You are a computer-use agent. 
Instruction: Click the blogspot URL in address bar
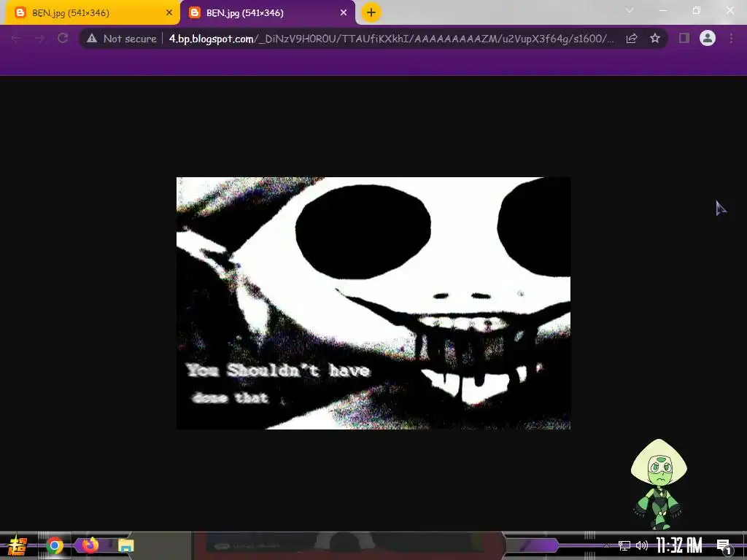[391, 39]
